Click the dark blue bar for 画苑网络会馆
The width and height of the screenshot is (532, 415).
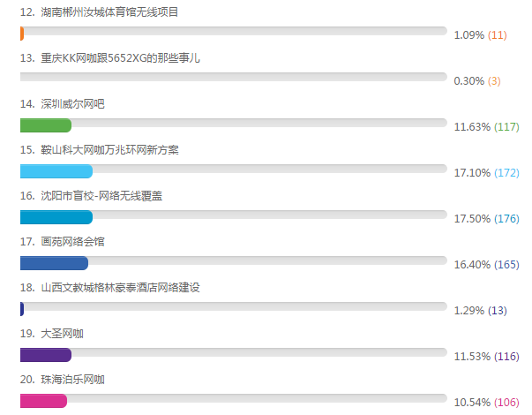(55, 263)
